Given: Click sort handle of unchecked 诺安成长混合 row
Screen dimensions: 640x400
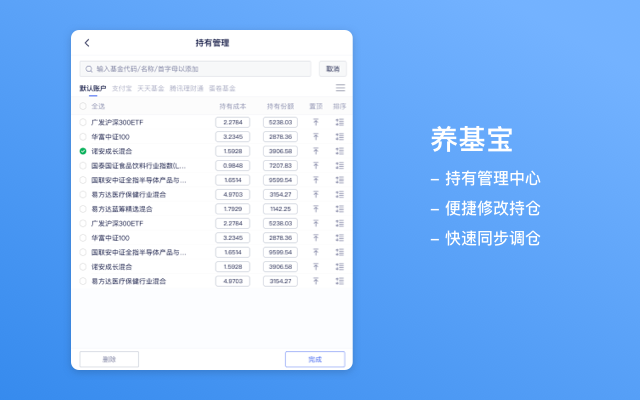Looking at the screenshot, I should pyautogui.click(x=340, y=267).
